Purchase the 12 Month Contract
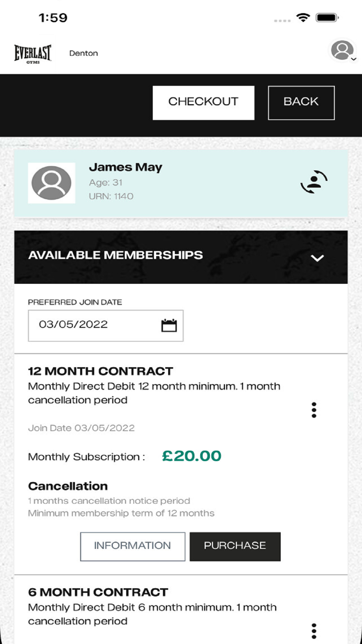 pos(235,546)
